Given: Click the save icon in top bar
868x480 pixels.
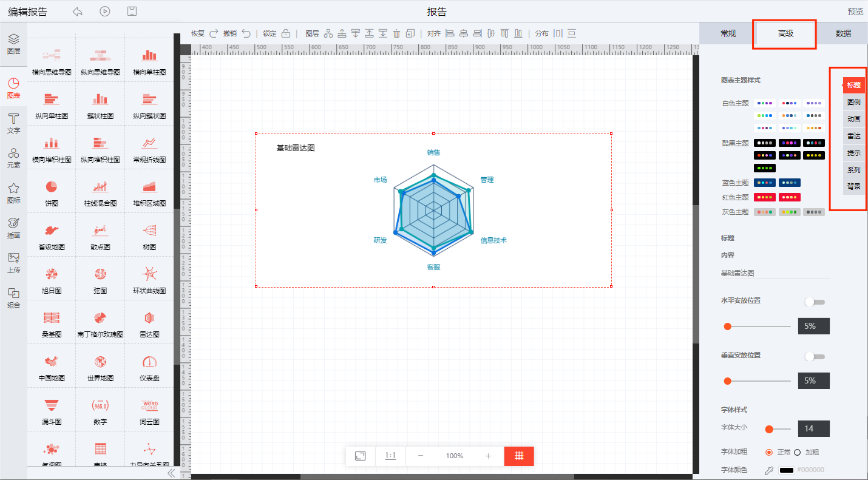Looking at the screenshot, I should coord(132,12).
